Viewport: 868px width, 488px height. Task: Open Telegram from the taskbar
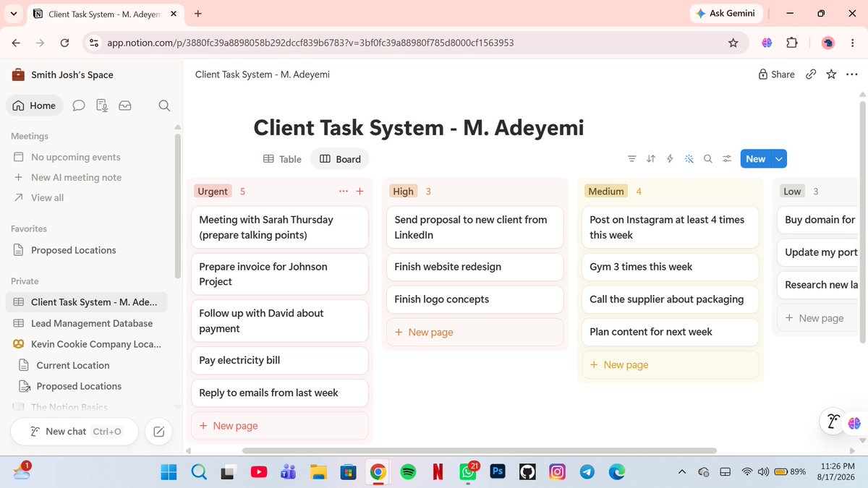pos(587,472)
